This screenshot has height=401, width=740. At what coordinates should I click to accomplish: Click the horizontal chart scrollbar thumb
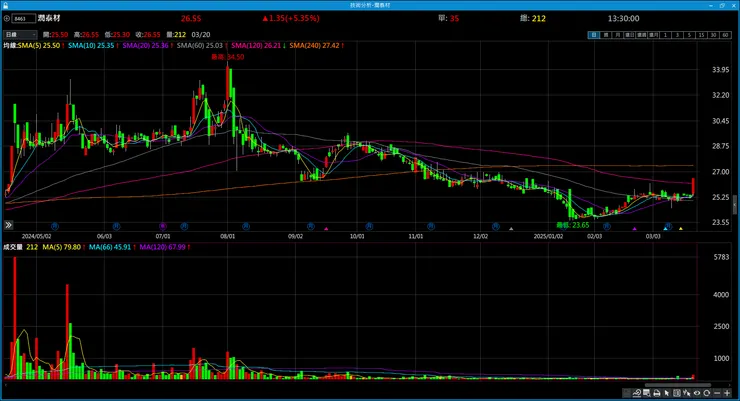(x=678, y=385)
